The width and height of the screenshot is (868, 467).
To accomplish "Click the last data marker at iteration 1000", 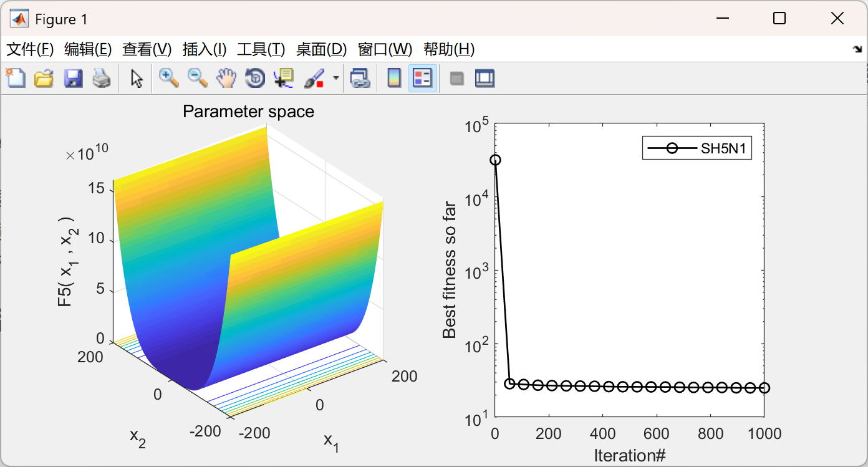I will pos(764,388).
